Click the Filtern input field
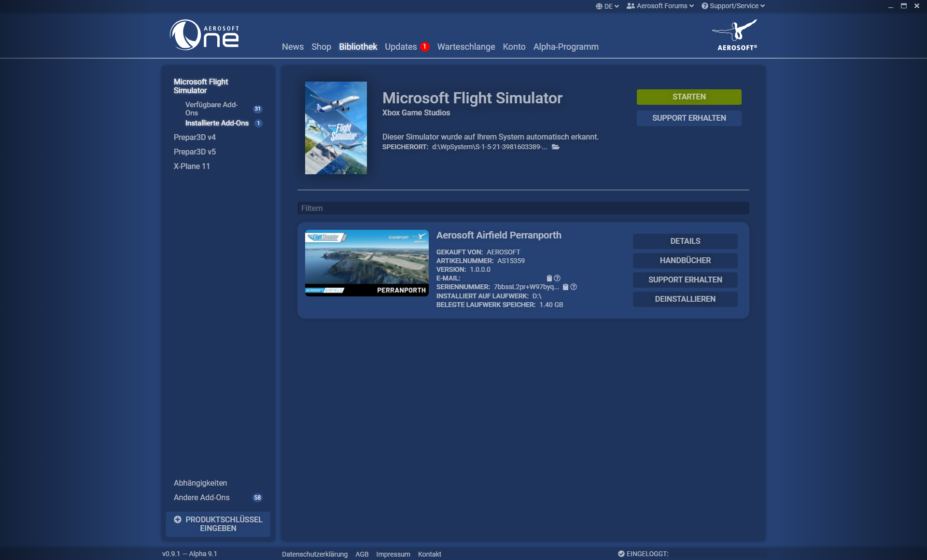 pyautogui.click(x=523, y=208)
